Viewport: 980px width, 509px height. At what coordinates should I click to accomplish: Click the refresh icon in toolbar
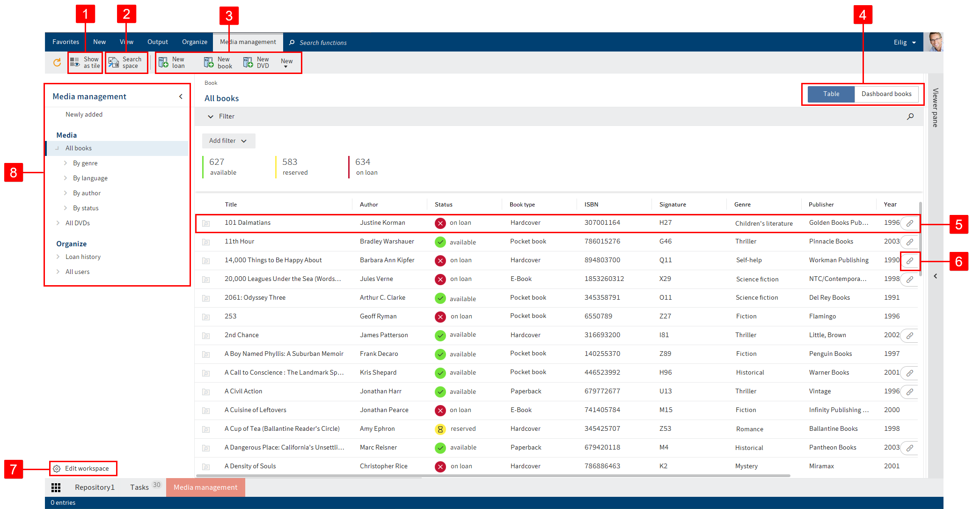[x=57, y=62]
